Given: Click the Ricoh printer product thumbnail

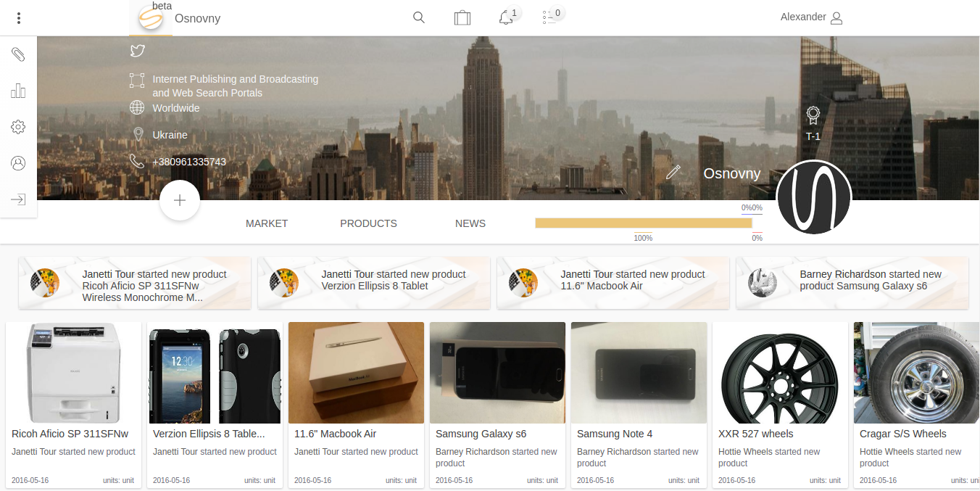Looking at the screenshot, I should pyautogui.click(x=73, y=373).
